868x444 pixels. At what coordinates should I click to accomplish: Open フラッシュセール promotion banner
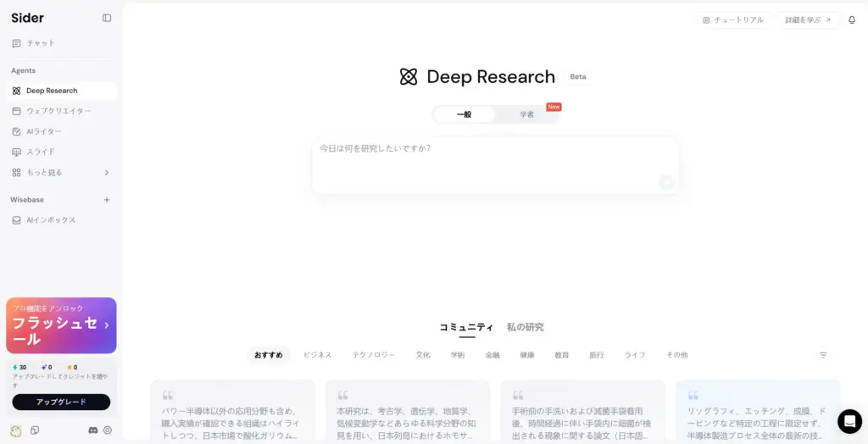click(61, 325)
